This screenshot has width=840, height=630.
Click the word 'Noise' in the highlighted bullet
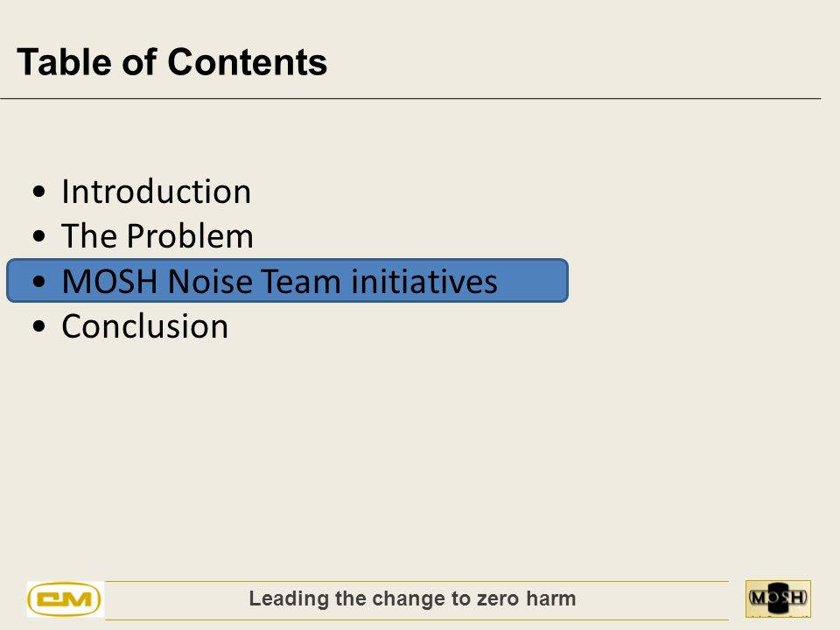click(210, 281)
